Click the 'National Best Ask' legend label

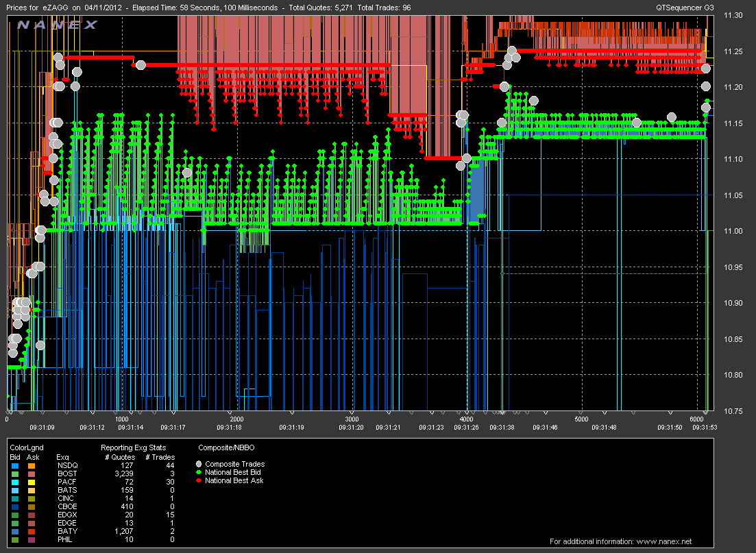pyautogui.click(x=234, y=480)
